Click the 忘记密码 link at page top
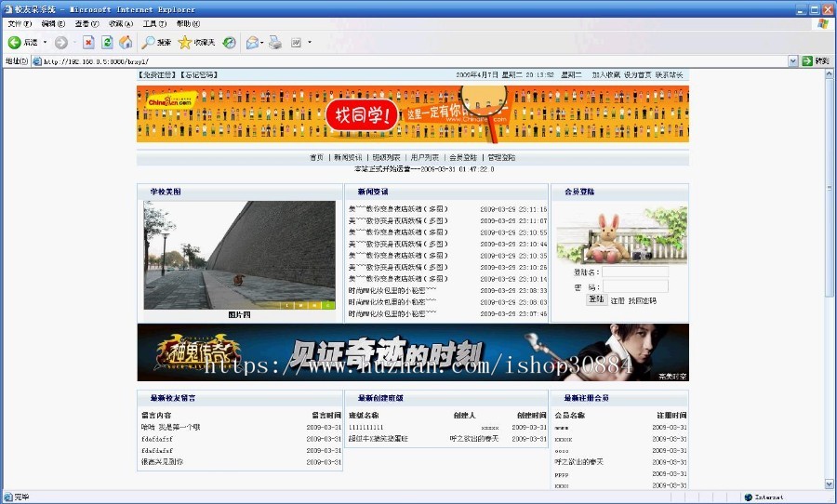This screenshot has height=504, width=837. 199,74
